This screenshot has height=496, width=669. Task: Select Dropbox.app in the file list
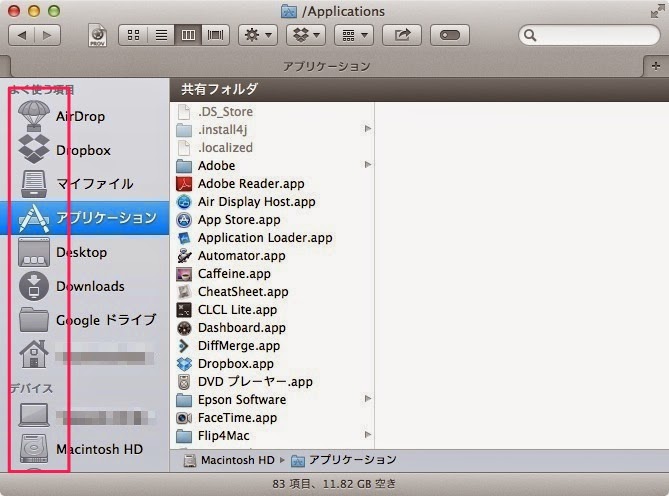(272, 364)
